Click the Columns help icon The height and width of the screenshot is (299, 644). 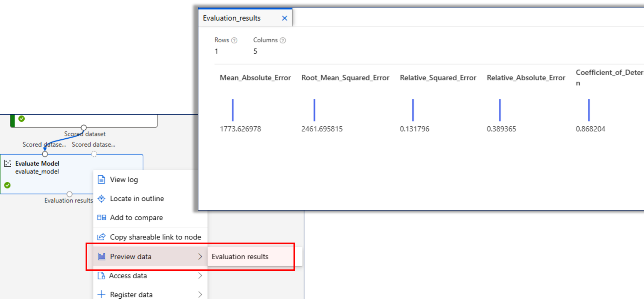point(283,40)
